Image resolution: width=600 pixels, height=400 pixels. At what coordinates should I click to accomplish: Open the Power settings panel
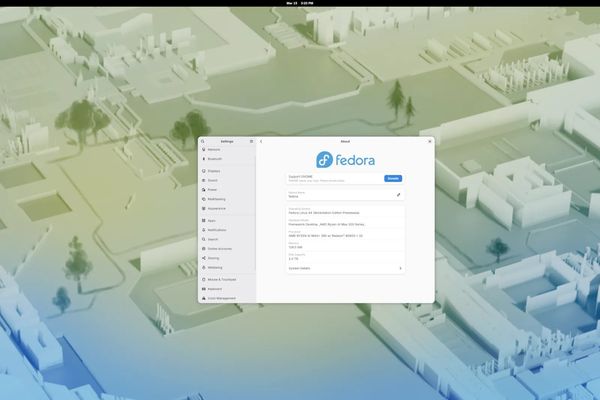[227, 190]
